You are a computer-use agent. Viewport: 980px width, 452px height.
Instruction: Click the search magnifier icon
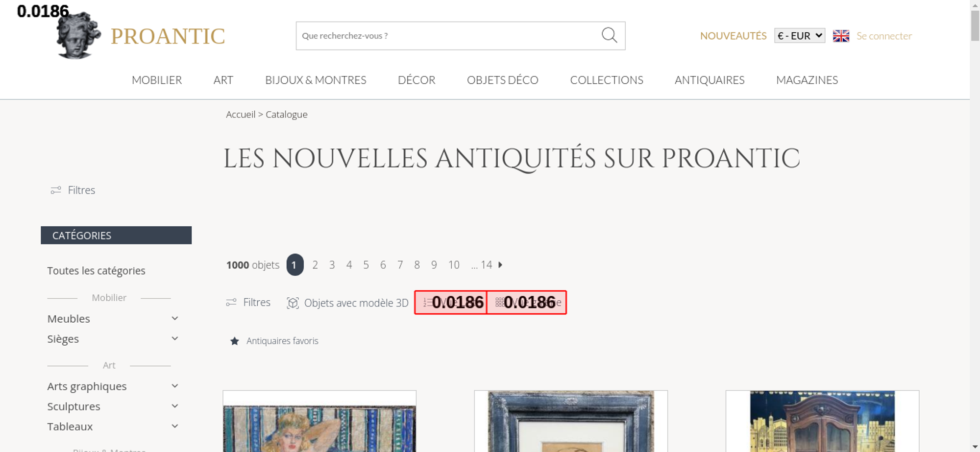click(609, 35)
